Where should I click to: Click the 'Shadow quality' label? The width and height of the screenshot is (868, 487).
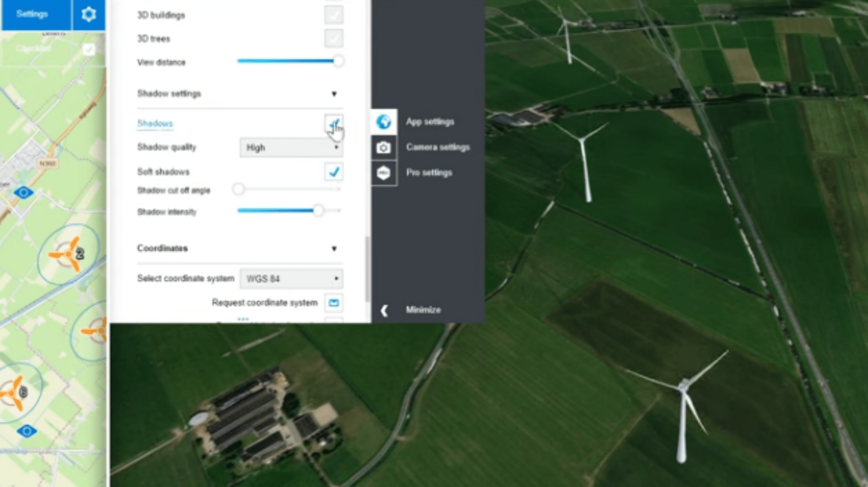pos(167,147)
